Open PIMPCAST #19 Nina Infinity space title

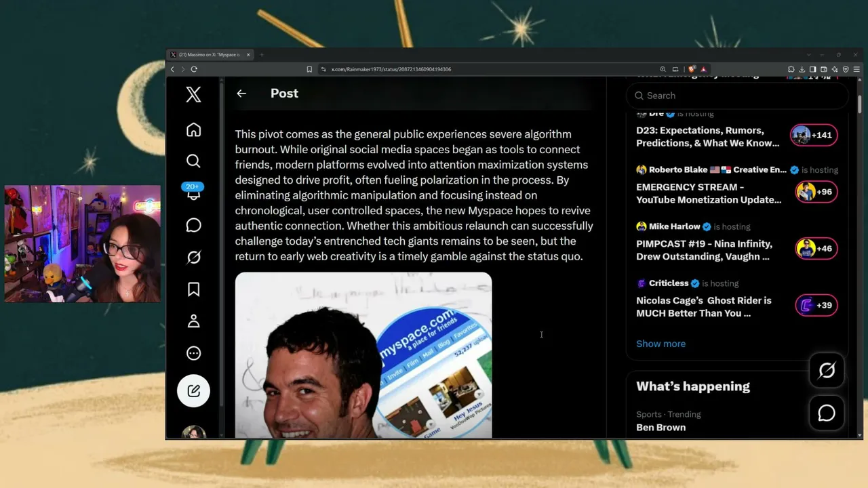[704, 250]
